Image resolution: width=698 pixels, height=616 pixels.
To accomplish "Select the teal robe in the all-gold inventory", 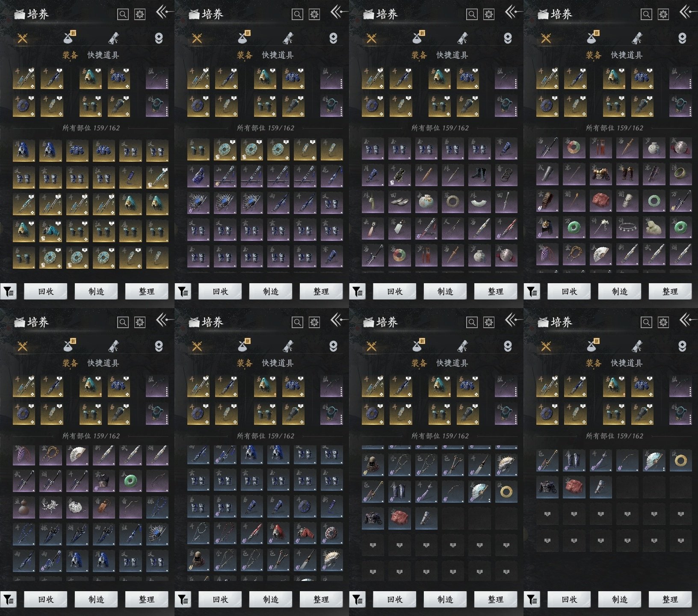I will coord(51,231).
